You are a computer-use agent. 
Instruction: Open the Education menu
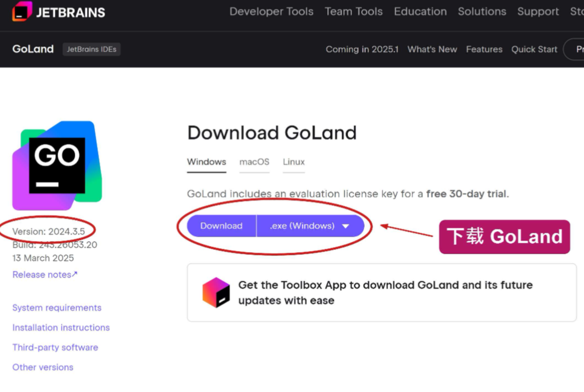[420, 12]
